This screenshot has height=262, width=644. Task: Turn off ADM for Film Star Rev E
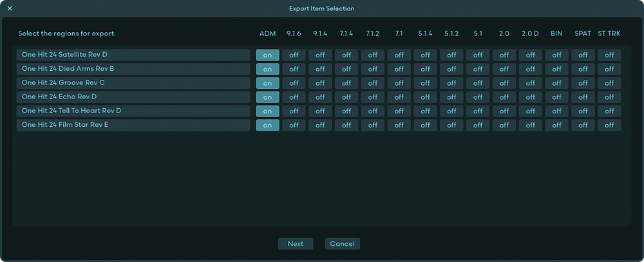[x=267, y=125]
